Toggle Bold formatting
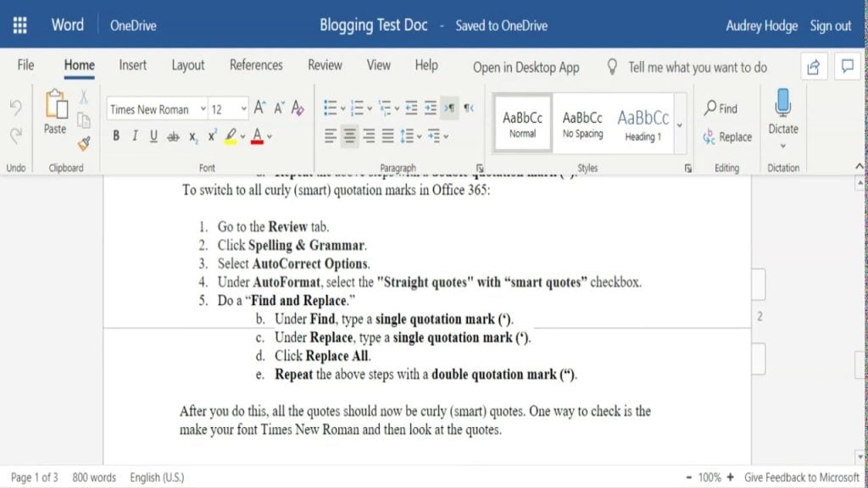The image size is (868, 488). click(115, 136)
